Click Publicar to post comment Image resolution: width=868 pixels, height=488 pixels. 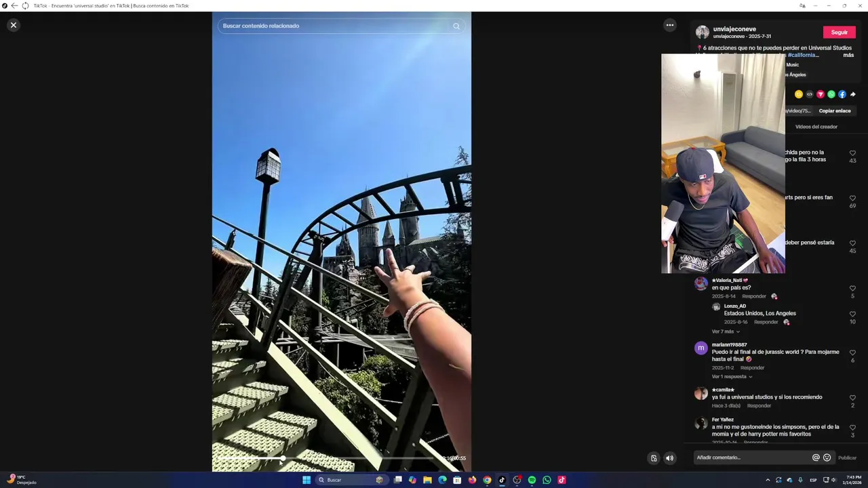click(847, 457)
